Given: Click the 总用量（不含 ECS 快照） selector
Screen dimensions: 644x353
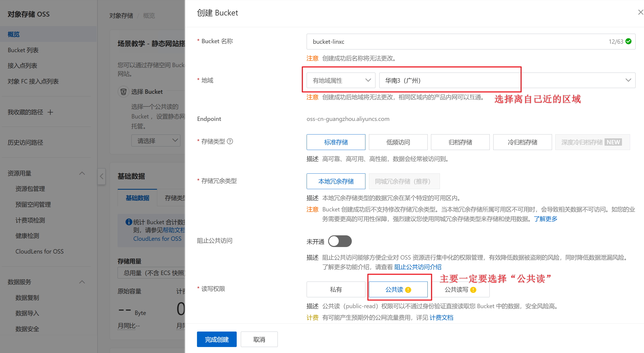Looking at the screenshot, I should coord(151,273).
